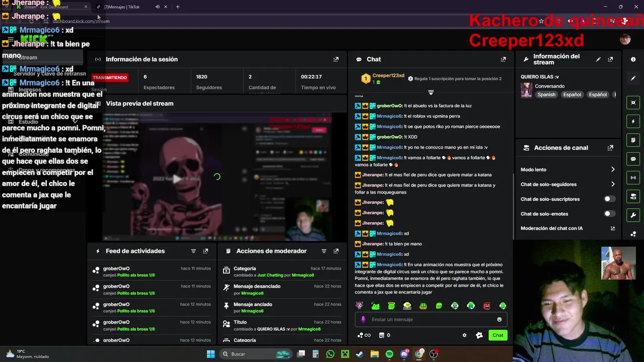Pop out the Información de la sesión panel

(x=336, y=59)
